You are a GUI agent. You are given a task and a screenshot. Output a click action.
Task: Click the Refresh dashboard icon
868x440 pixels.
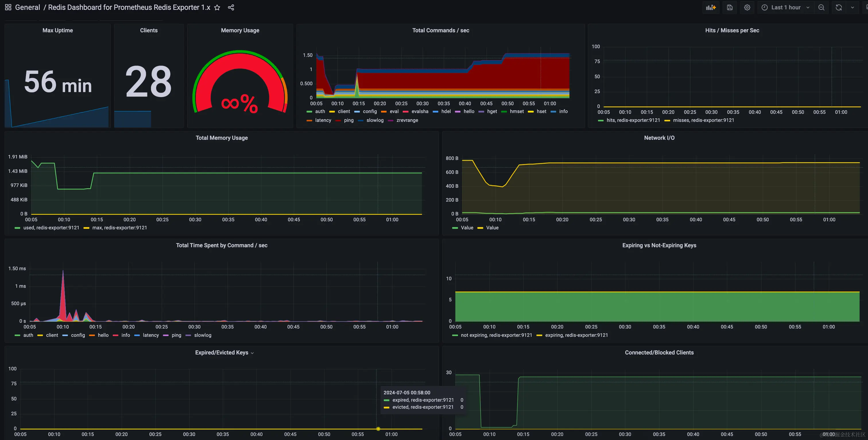tap(839, 7)
